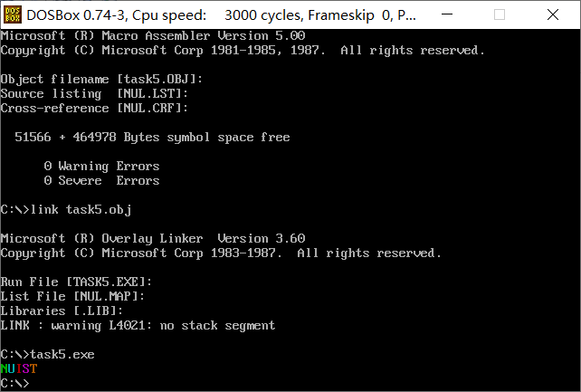Viewport: 581px width, 392px height.
Task: Click the Libraries [.LIB] line
Action: [x=62, y=311]
